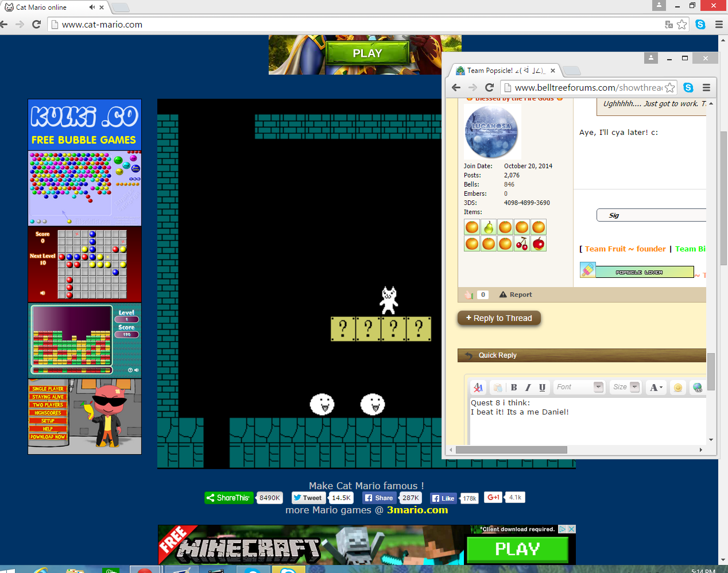
Task: Open the 3mario.com link
Action: pos(417,510)
